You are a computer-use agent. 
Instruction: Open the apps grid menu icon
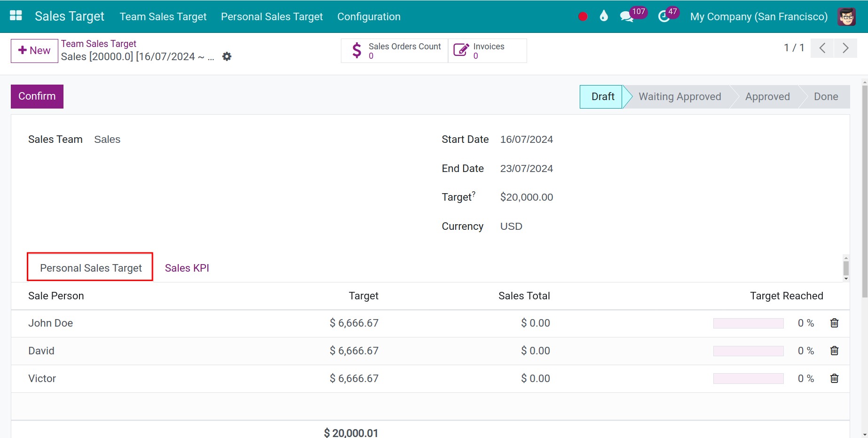pos(16,16)
